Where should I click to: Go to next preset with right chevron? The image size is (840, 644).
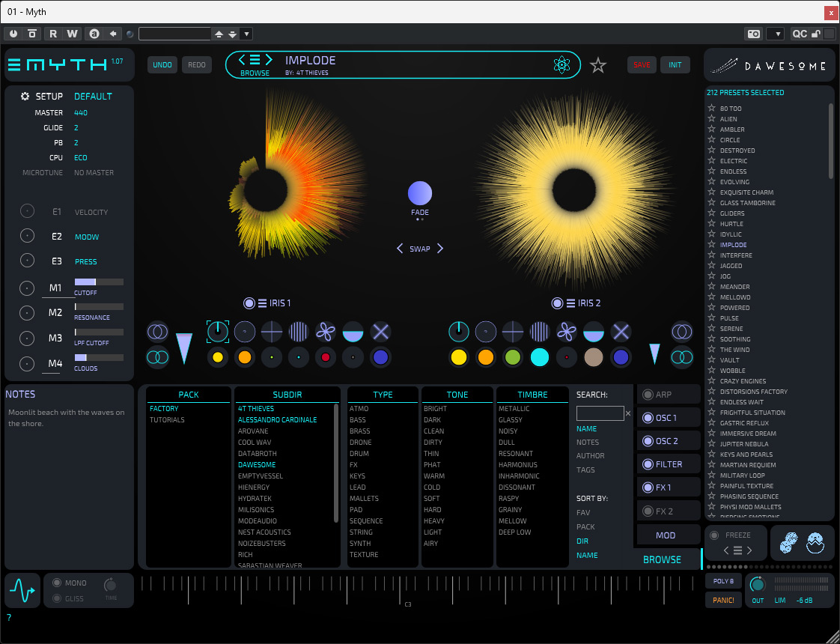pyautogui.click(x=269, y=60)
